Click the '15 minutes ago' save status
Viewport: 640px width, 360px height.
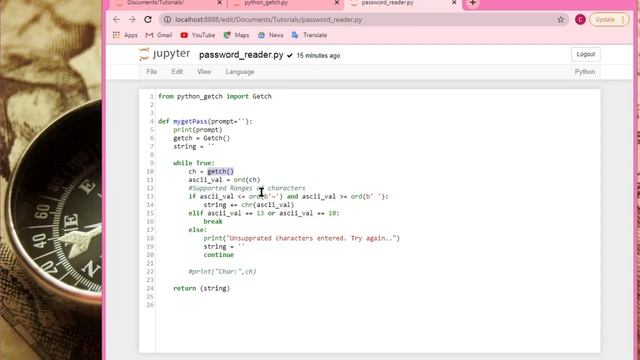(x=318, y=56)
